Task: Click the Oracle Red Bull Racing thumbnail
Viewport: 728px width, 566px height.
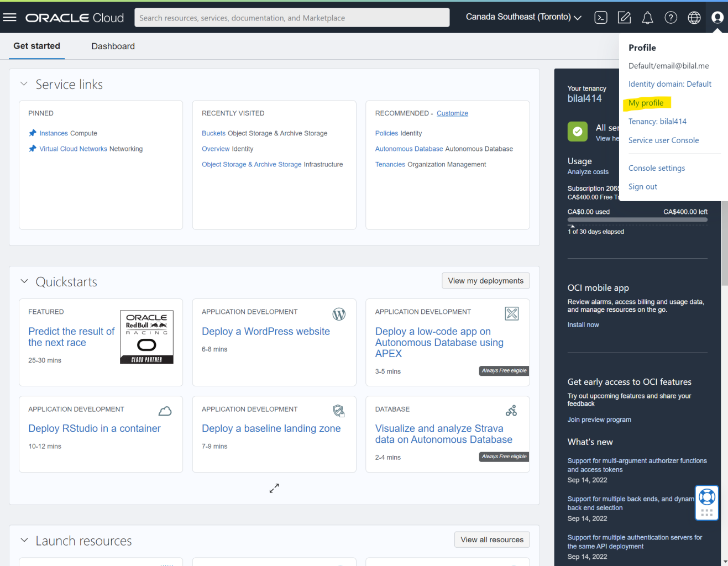Action: coord(146,337)
